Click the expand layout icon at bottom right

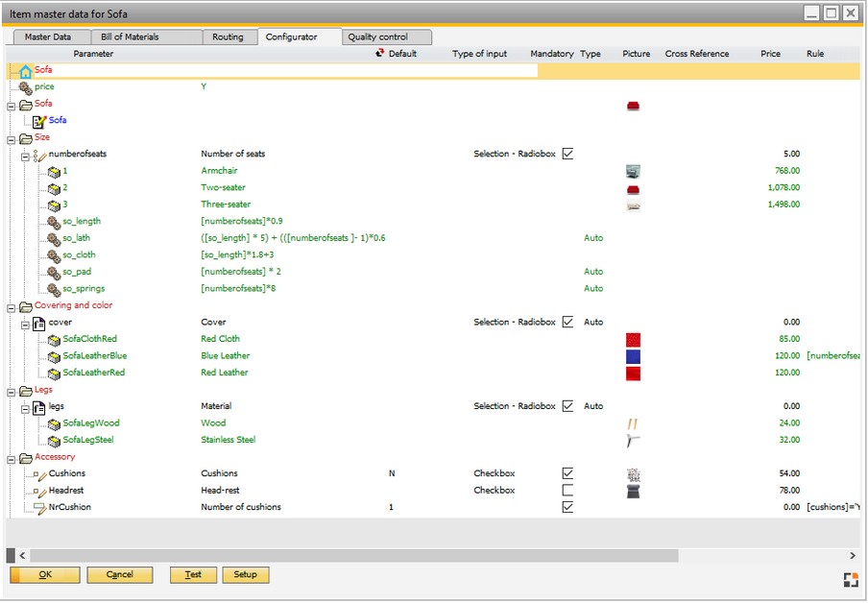point(850,579)
